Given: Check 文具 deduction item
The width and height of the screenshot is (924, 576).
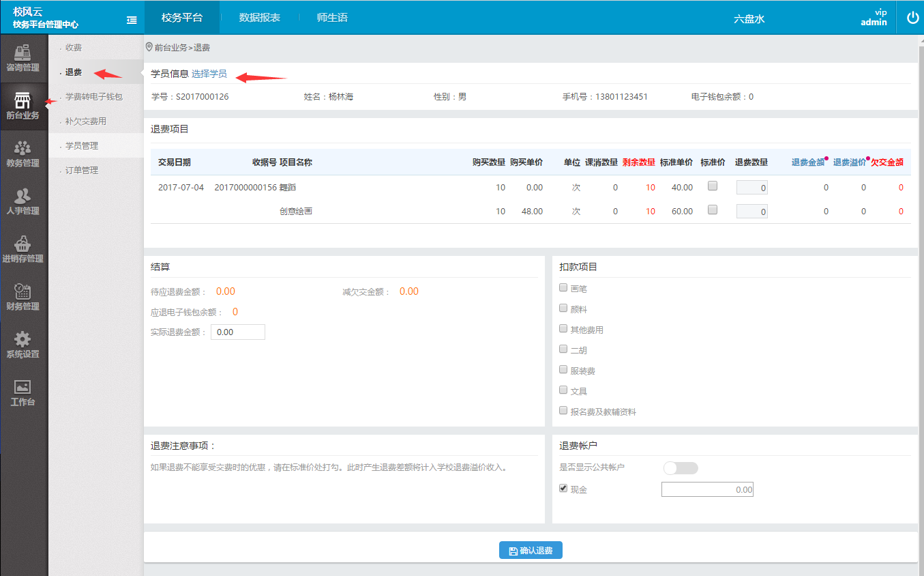Looking at the screenshot, I should pos(563,390).
